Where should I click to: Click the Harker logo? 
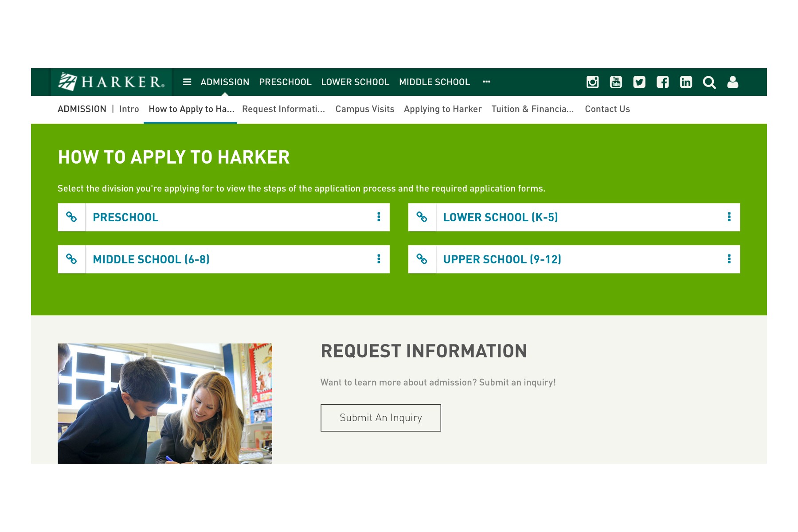point(112,82)
